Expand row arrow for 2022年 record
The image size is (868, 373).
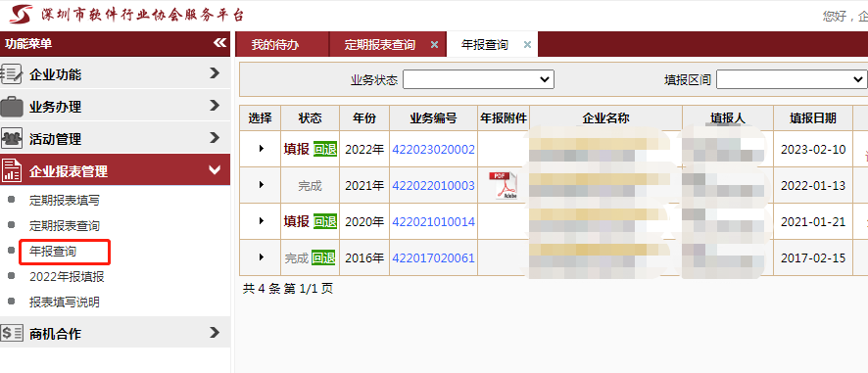click(262, 148)
